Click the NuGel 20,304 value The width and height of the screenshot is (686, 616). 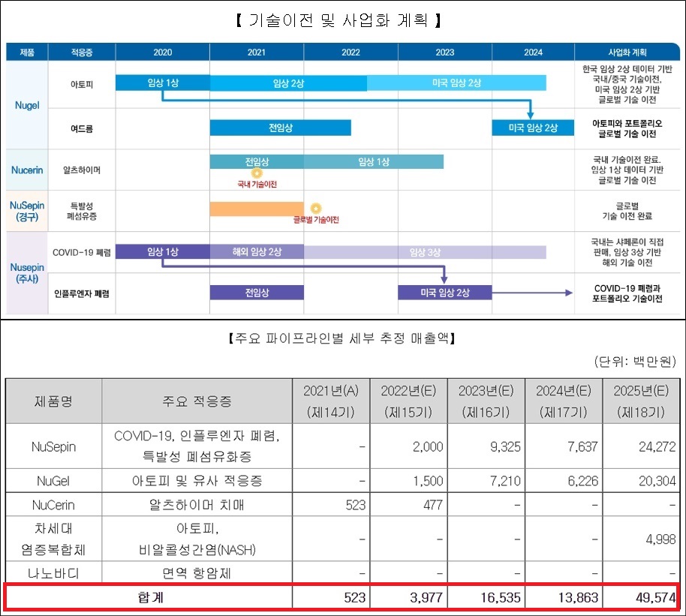(657, 481)
